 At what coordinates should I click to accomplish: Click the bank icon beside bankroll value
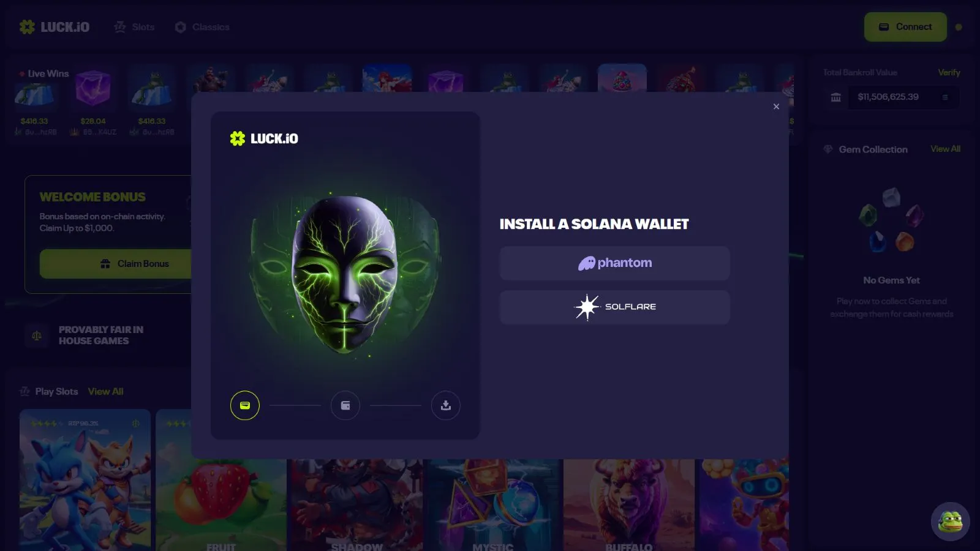(x=835, y=97)
